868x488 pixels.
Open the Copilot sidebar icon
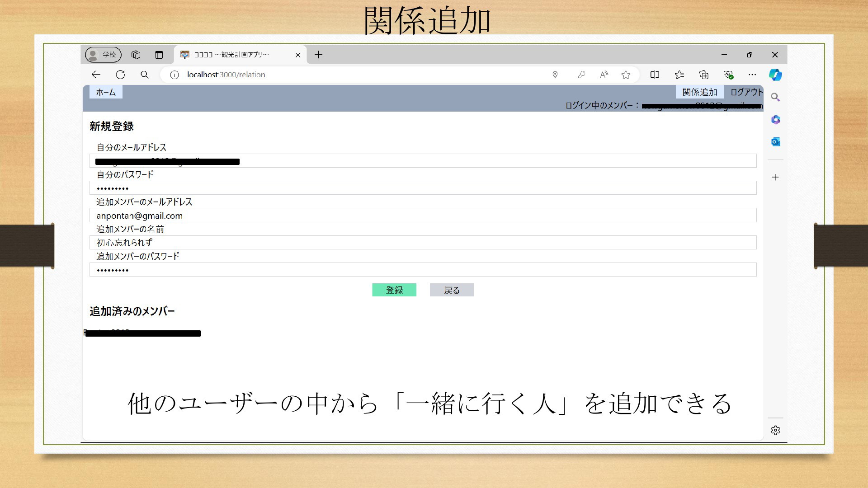(x=775, y=75)
